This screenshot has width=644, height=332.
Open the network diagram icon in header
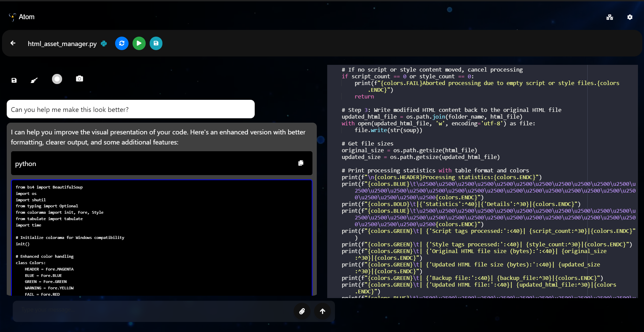point(610,17)
